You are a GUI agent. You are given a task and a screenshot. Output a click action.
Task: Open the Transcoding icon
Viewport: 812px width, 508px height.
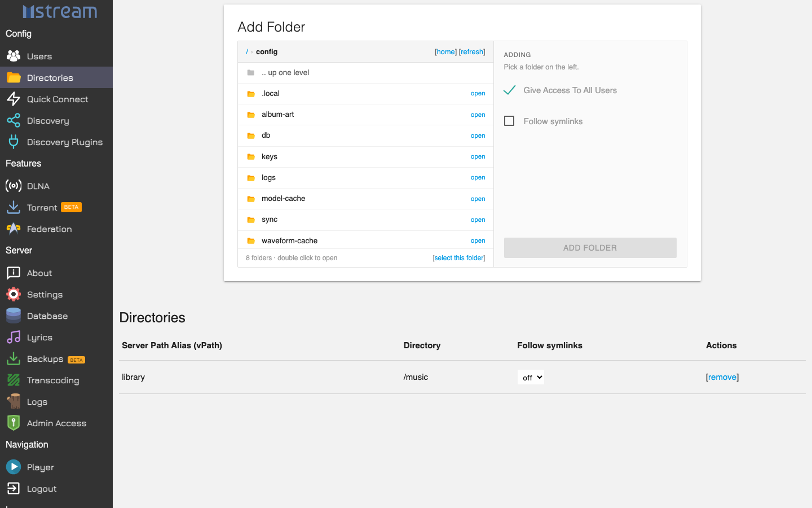click(14, 380)
